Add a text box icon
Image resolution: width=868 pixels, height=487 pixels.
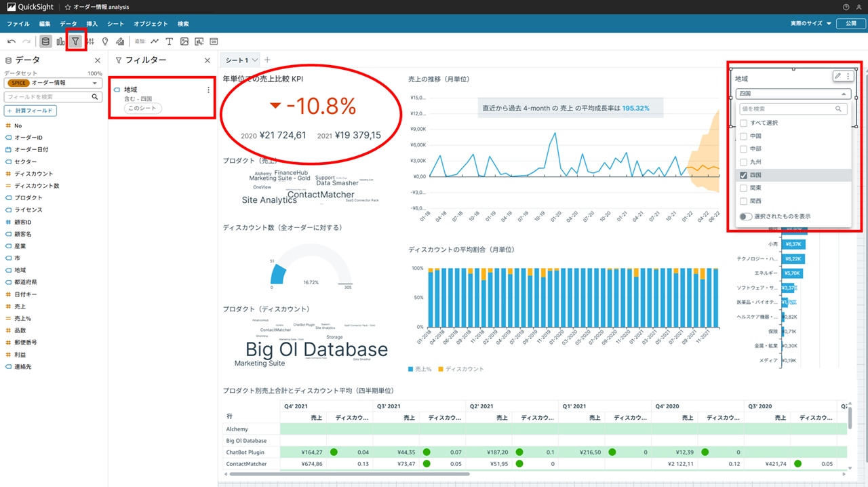coord(170,41)
